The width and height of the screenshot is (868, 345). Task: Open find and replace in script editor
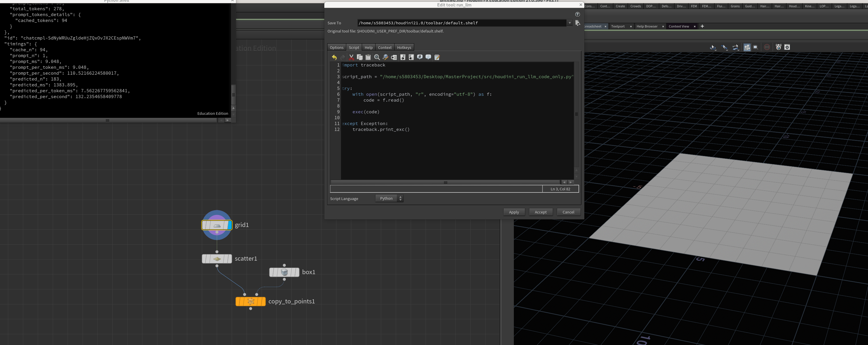pyautogui.click(x=385, y=57)
